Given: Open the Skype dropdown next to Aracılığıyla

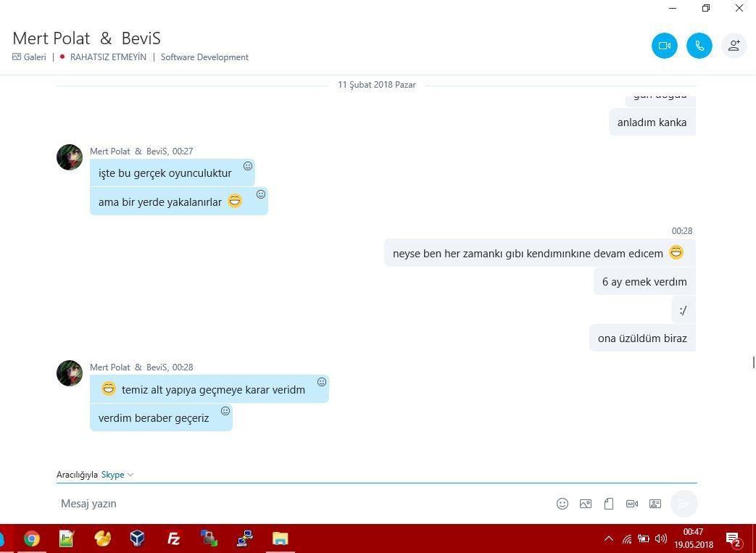Looking at the screenshot, I should coord(117,475).
